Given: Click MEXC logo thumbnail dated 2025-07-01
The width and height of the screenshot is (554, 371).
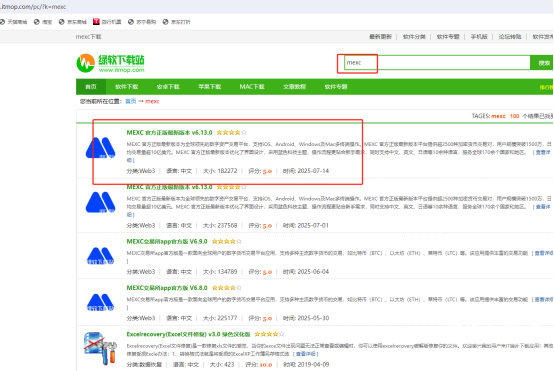Looking at the screenshot, I should 100,202.
